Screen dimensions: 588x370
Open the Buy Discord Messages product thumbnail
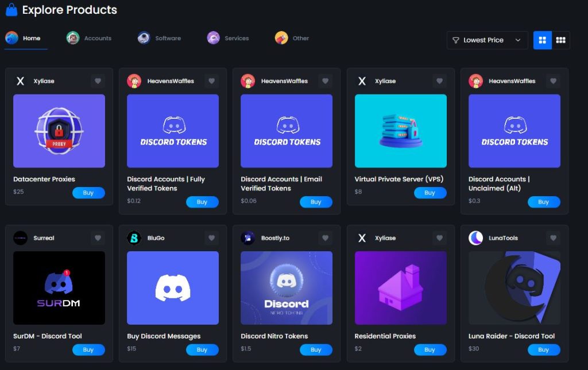coord(172,288)
